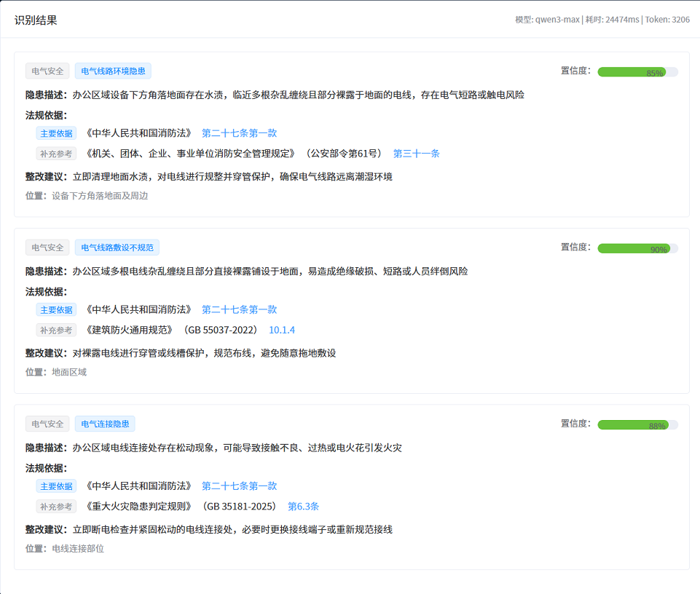Screen dimensions: 700x594
Task: Click the 电气线路环境隐患 tag
Action: pyautogui.click(x=113, y=71)
